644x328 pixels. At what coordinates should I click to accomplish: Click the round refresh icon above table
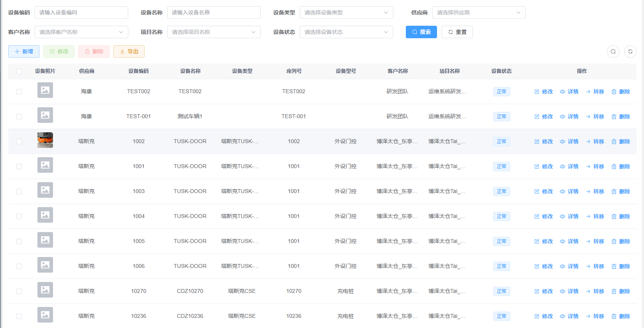pyautogui.click(x=630, y=51)
